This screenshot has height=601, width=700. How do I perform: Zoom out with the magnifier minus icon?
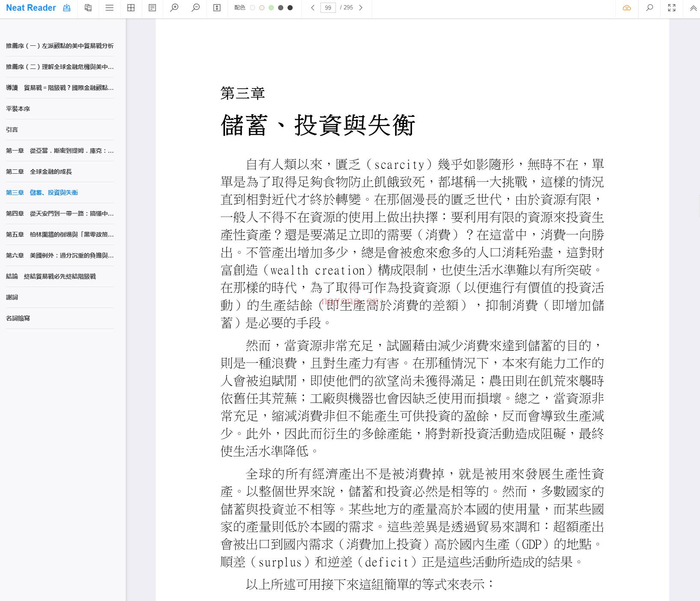[x=196, y=8]
